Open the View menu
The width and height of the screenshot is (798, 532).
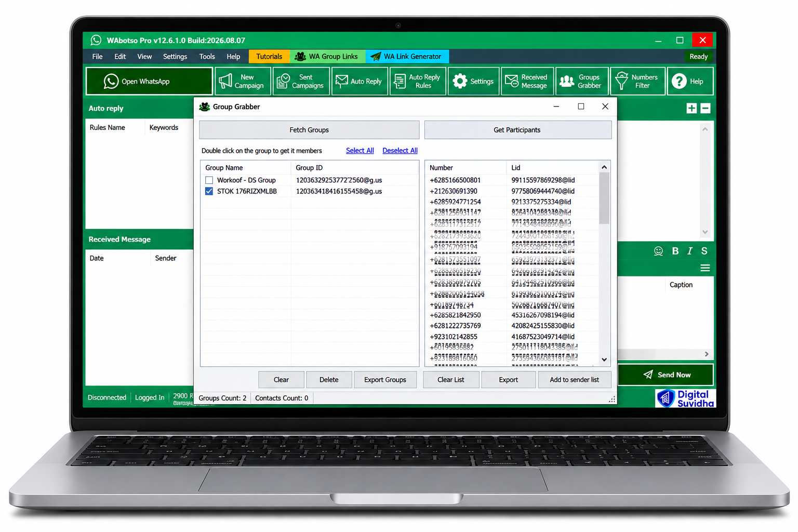point(144,56)
